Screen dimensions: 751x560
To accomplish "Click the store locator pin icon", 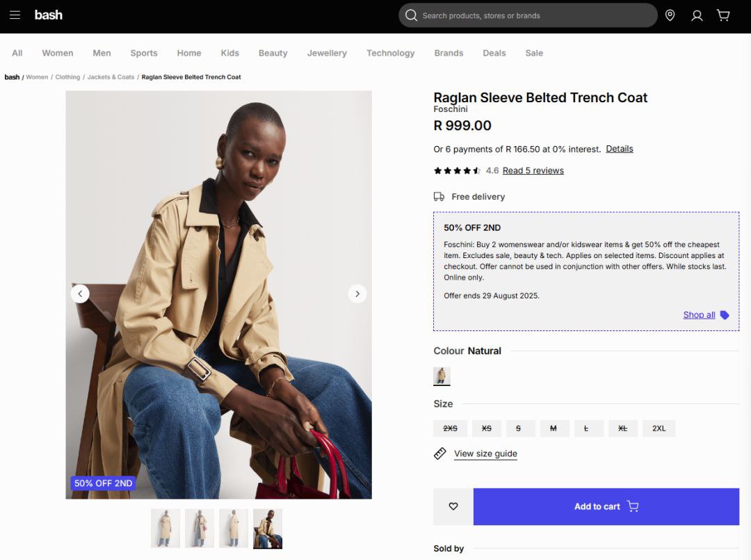I will pyautogui.click(x=670, y=15).
